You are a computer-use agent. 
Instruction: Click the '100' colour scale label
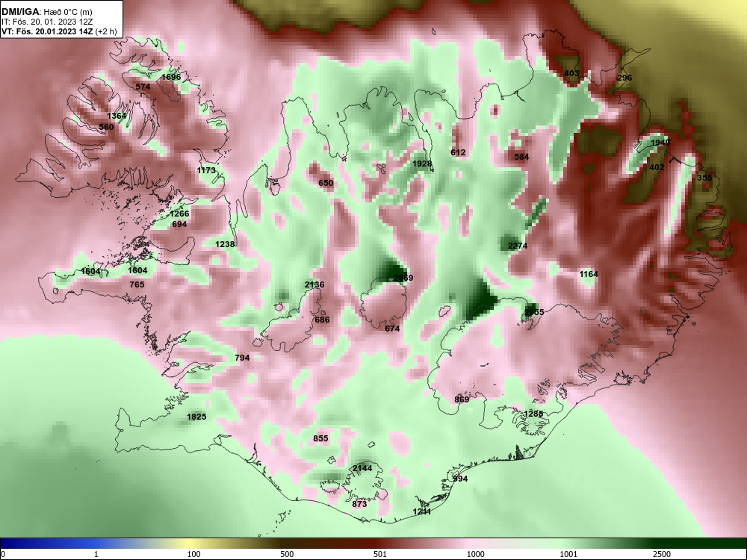(x=194, y=554)
